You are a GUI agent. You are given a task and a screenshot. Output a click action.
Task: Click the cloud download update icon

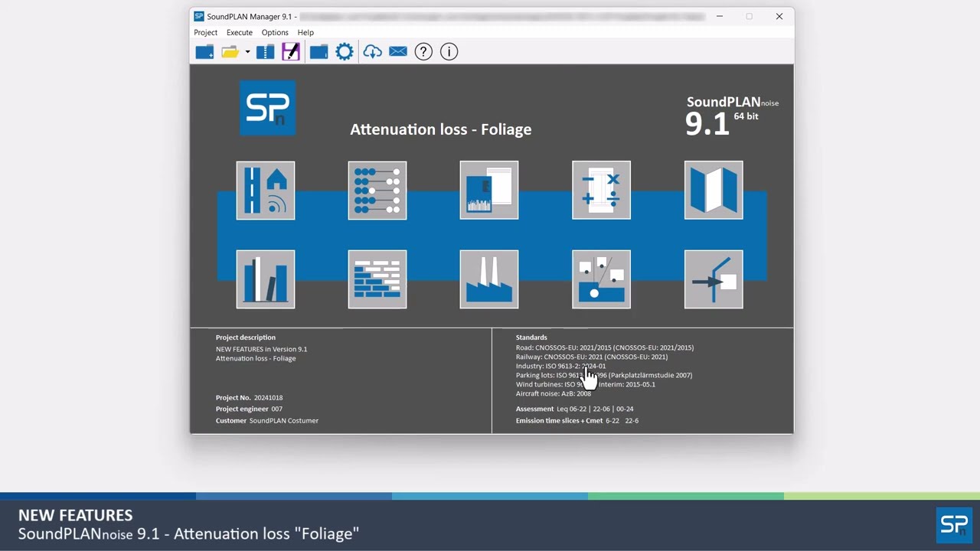[x=372, y=51]
